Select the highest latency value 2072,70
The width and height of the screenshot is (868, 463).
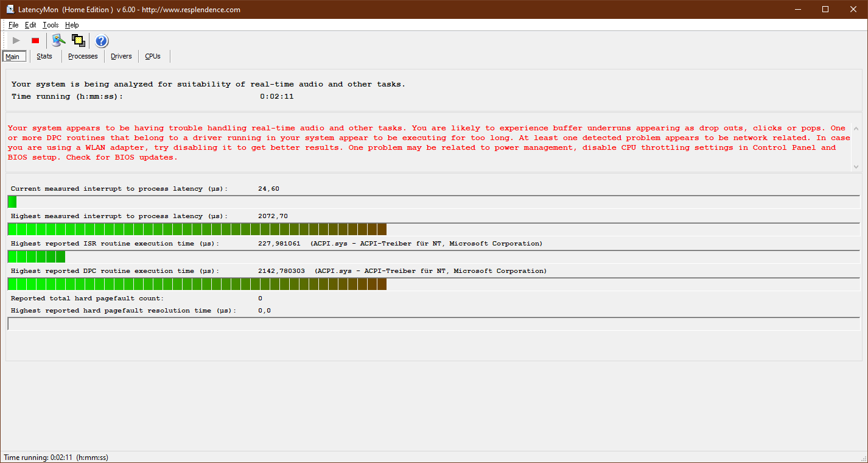click(x=273, y=216)
